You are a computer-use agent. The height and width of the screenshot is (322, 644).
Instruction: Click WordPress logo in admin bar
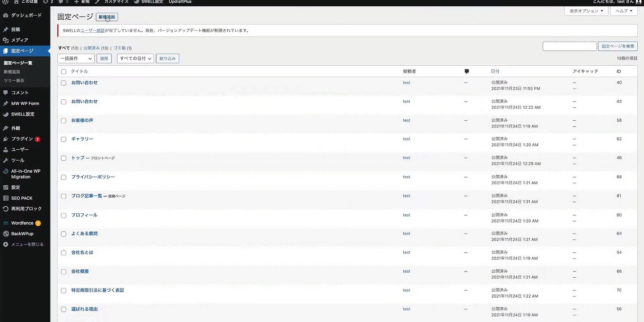click(x=5, y=2)
